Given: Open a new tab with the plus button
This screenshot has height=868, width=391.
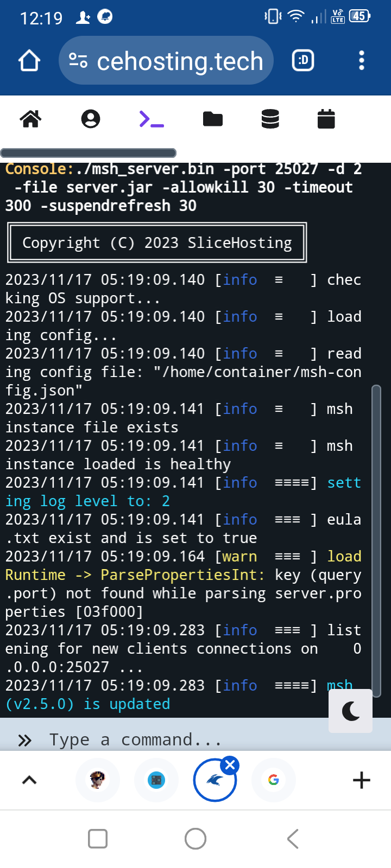Looking at the screenshot, I should 362,780.
